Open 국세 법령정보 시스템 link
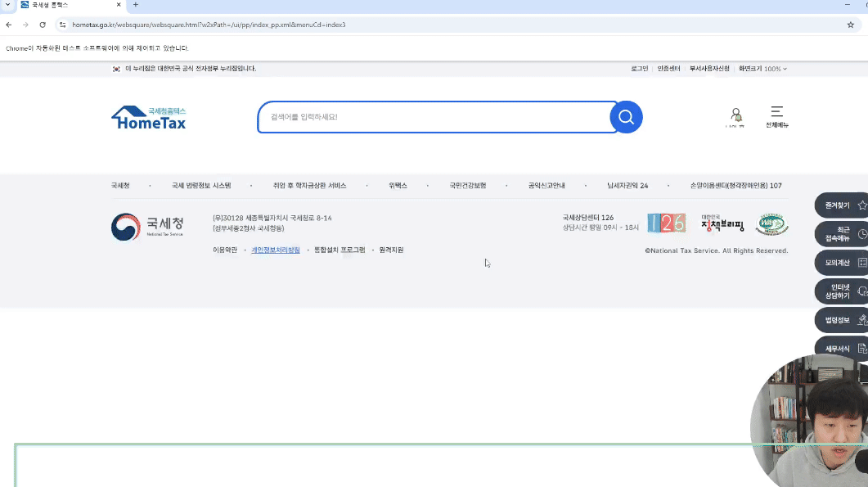Image resolution: width=868 pixels, height=487 pixels. pos(201,186)
